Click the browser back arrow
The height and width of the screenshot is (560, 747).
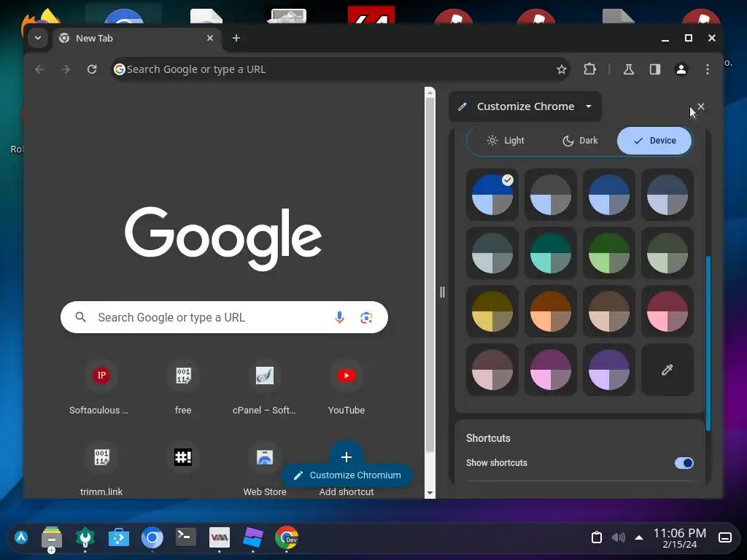(x=40, y=69)
